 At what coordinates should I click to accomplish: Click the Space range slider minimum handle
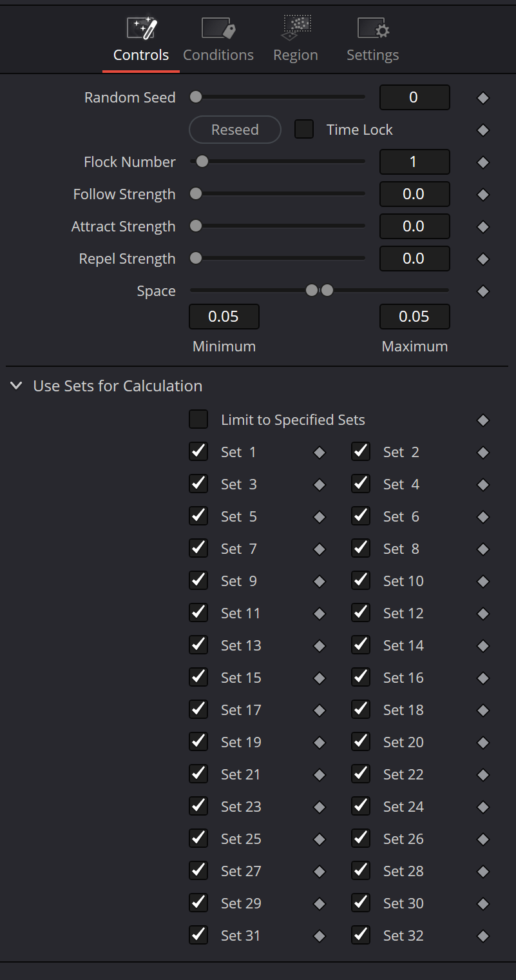tap(312, 291)
